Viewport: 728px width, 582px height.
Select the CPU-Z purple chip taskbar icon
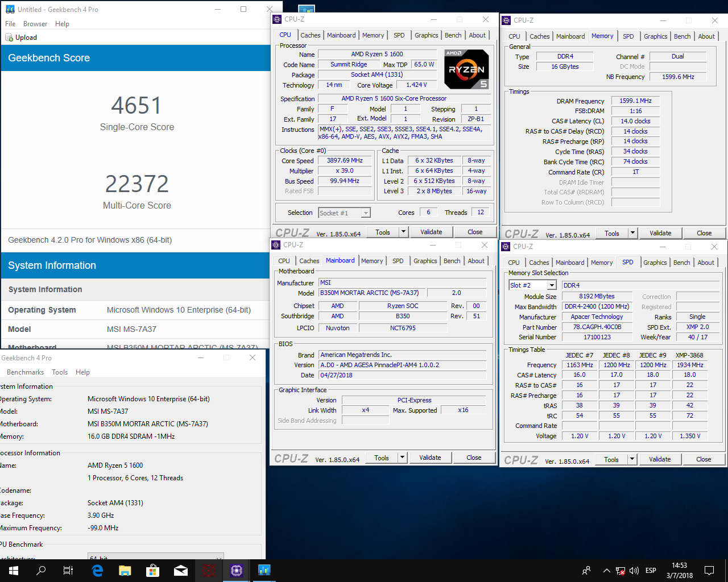pyautogui.click(x=237, y=571)
